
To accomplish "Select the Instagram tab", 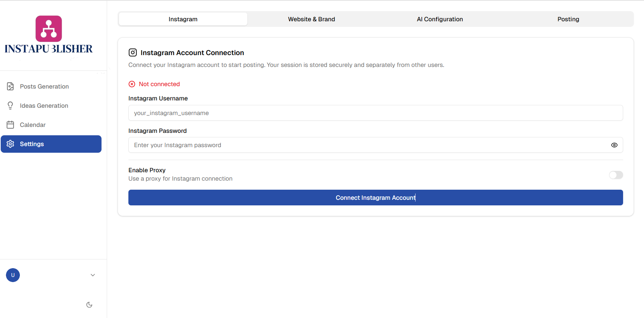I will 183,19.
